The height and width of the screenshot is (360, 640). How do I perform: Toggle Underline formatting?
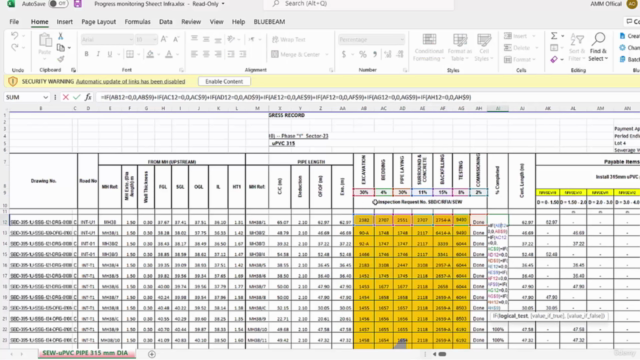click(x=109, y=54)
